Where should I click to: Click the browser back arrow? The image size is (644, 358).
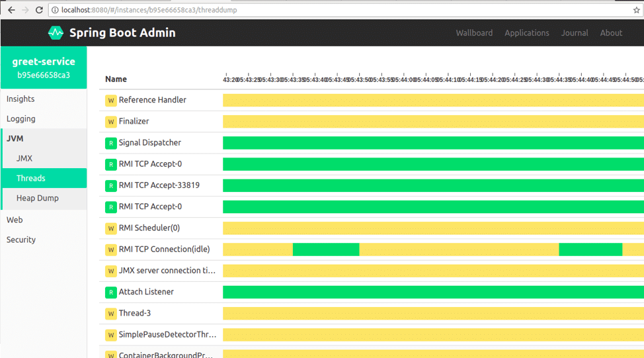(11, 10)
